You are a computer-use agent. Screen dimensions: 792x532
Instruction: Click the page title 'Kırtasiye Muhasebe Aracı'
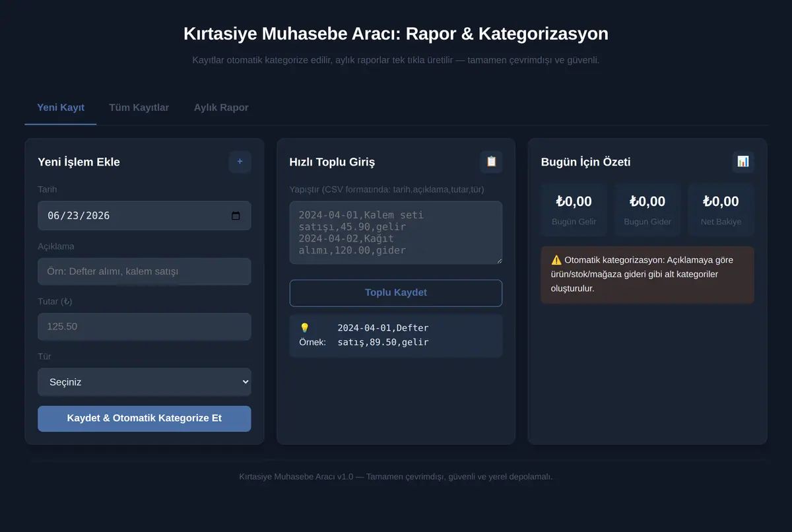tap(291, 34)
